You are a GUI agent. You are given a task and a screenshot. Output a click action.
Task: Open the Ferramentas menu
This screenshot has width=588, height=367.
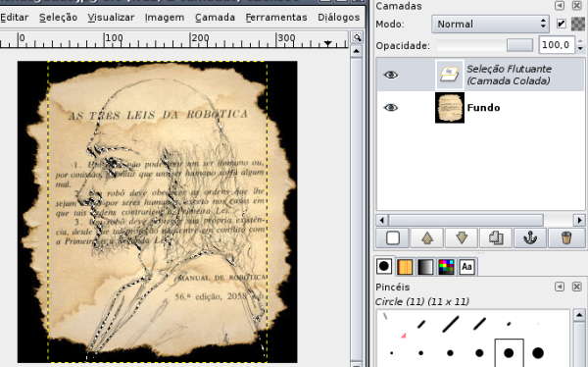[x=276, y=18]
